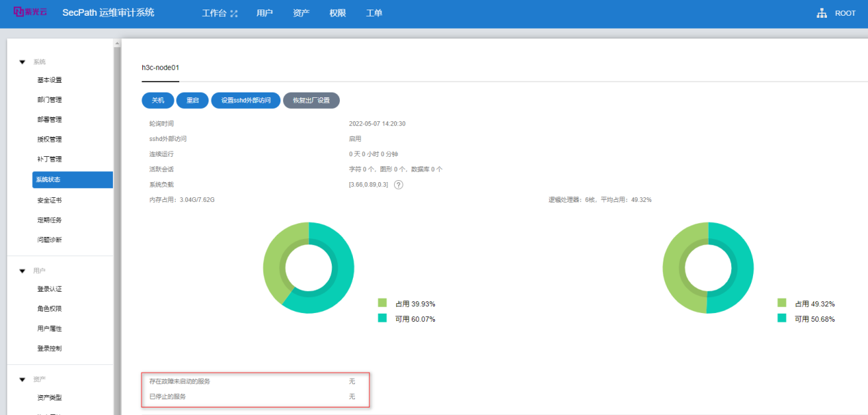Collapse the 资产 sidebar section arrow
This screenshot has width=868, height=415.
click(23, 379)
